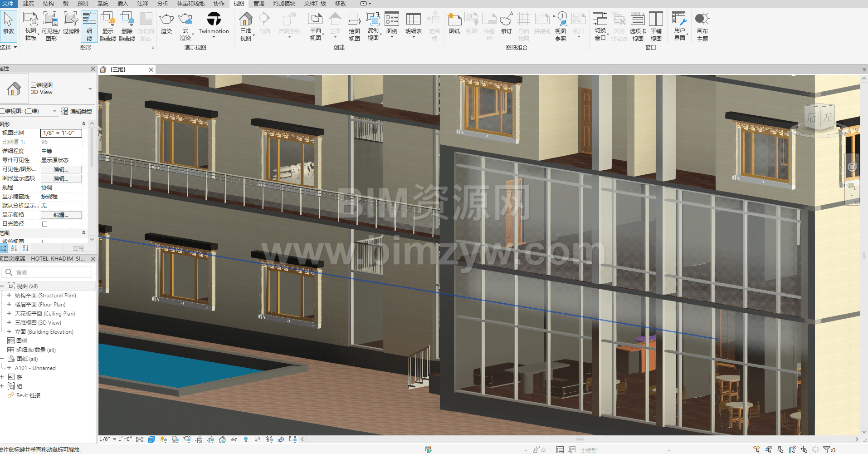Switch to the 管理 (Manage) ribbon tab
The image size is (868, 454).
point(258,4)
